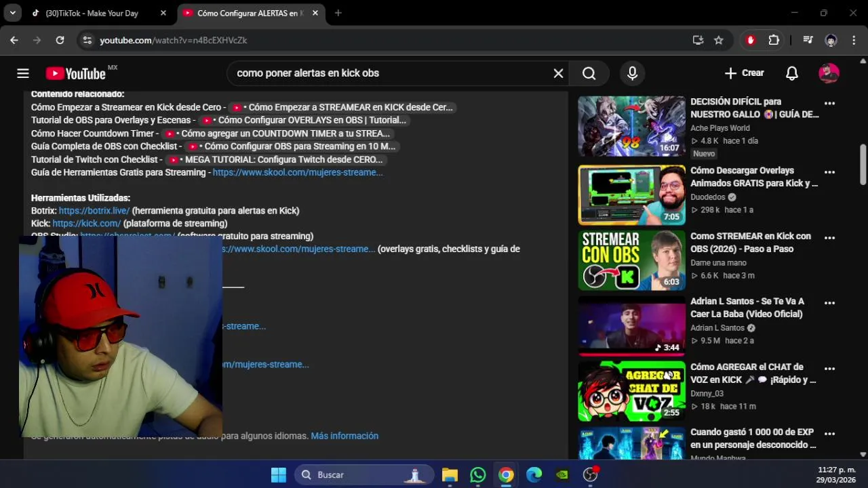868x488 pixels.
Task: Open the botrix.live link
Action: (94, 211)
